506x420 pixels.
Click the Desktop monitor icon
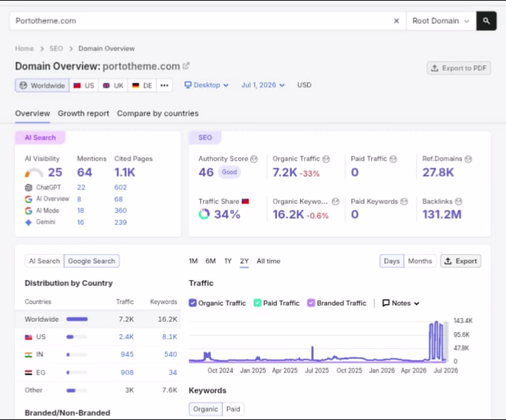tap(188, 85)
